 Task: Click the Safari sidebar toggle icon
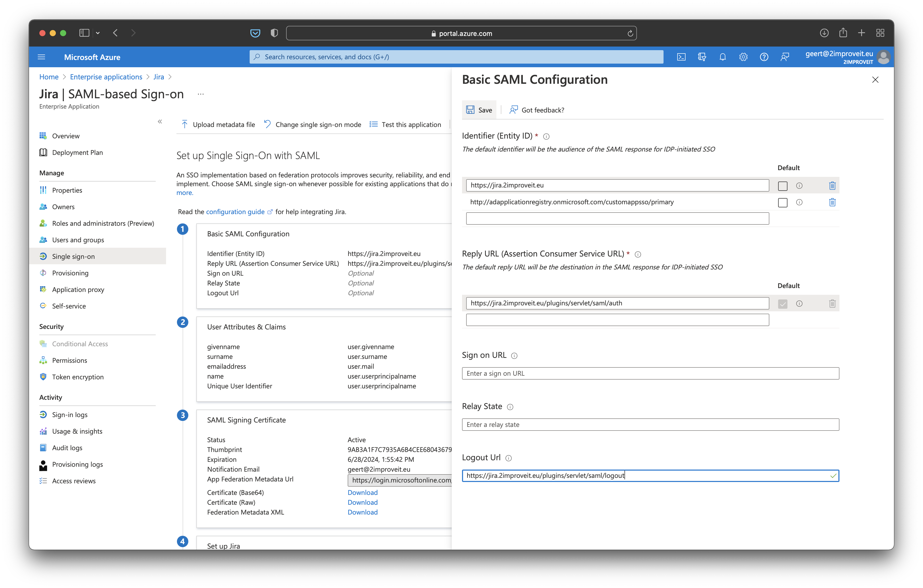coord(84,33)
